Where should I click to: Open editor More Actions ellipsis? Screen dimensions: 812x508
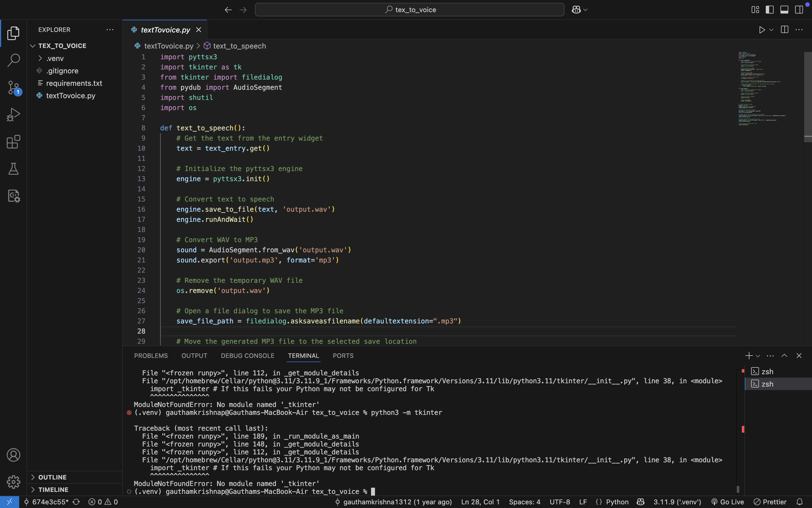click(799, 30)
